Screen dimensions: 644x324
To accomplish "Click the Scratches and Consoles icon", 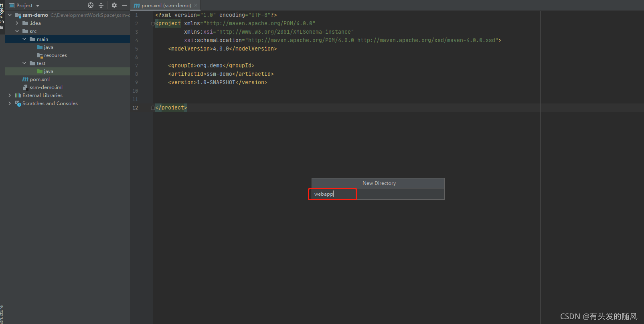I will 18,103.
